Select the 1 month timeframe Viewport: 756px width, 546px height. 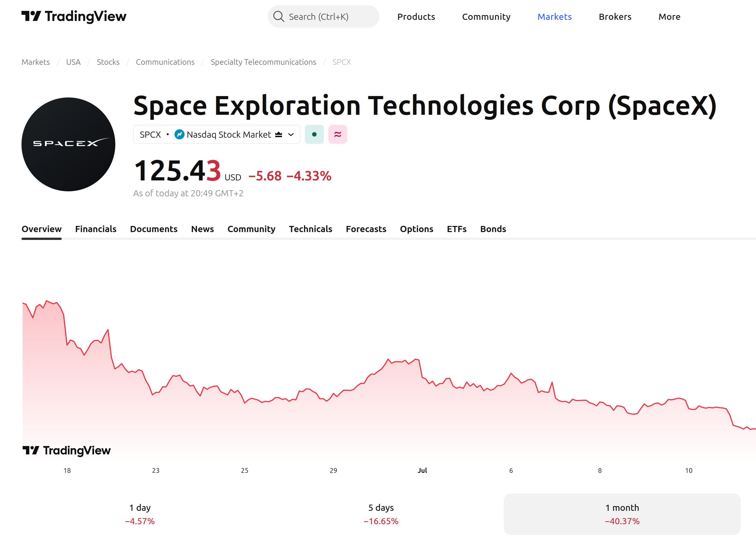click(622, 514)
